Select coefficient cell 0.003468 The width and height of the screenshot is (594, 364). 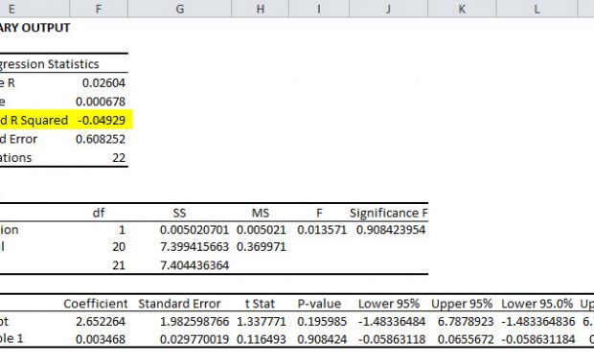101,339
